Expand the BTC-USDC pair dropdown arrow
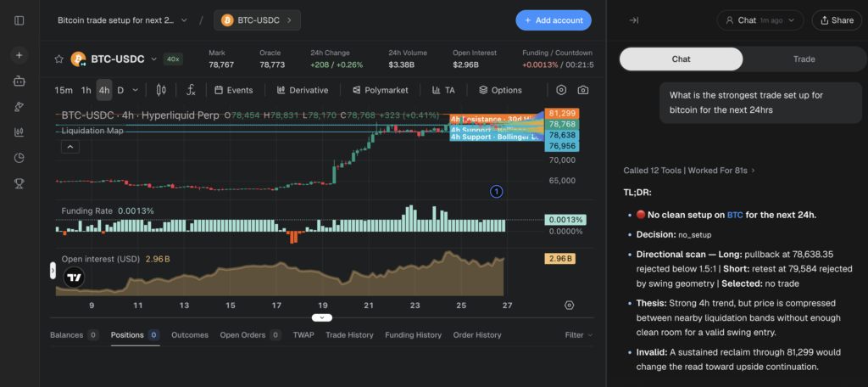 154,59
